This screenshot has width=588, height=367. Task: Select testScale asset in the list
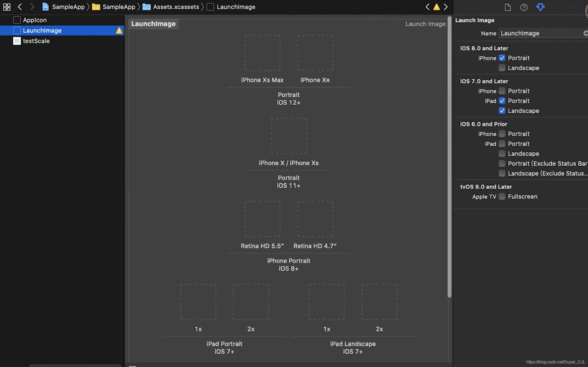click(x=36, y=41)
